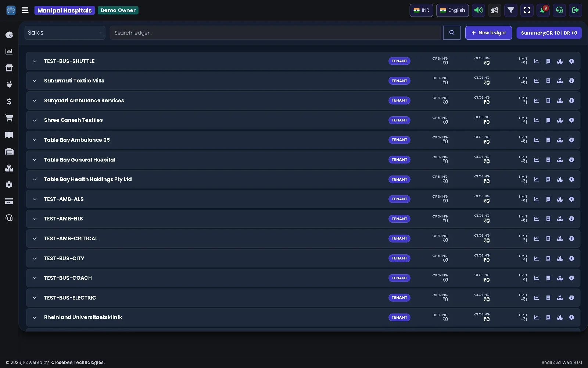Open inventory boxes icon for TEST-AMB-ALS
This screenshot has height=368, width=588.
tap(560, 199)
